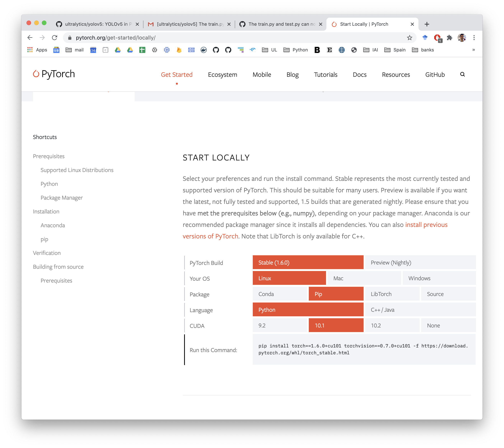Open the Mobile nav item

262,74
